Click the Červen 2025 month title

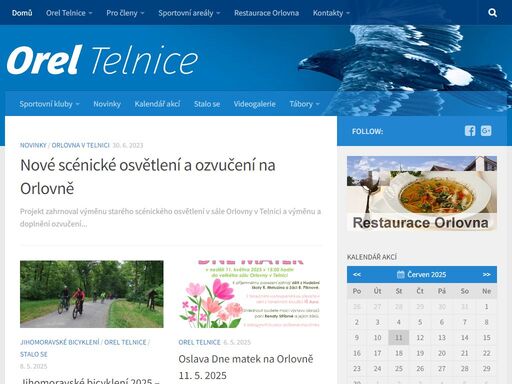(427, 274)
